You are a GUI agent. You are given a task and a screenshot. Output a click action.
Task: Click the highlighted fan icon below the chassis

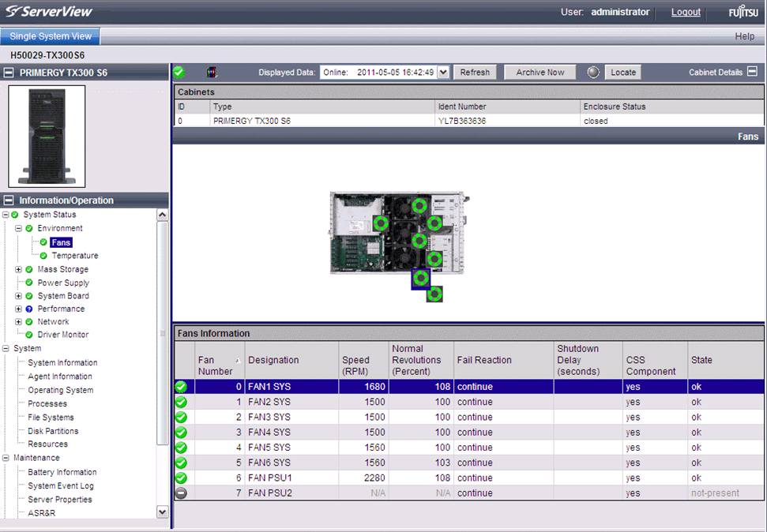tap(420, 278)
